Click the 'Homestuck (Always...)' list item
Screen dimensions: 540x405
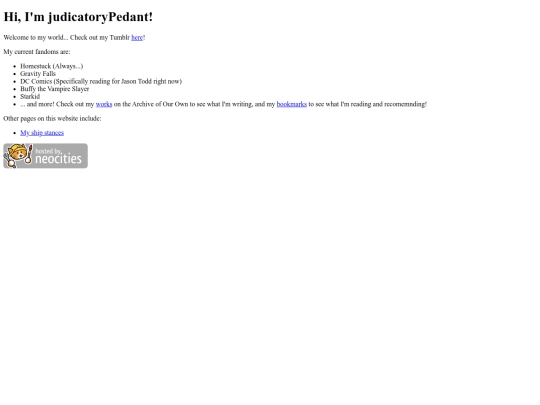[52, 66]
